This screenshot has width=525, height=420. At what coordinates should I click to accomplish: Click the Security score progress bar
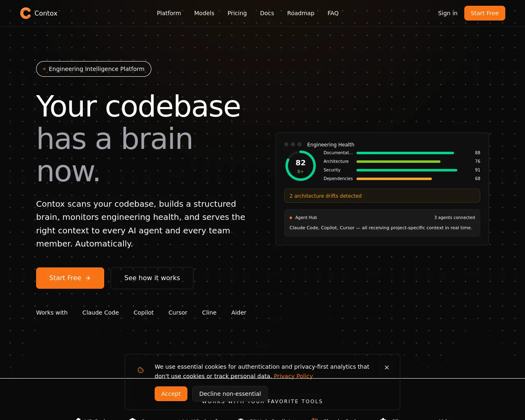point(406,170)
